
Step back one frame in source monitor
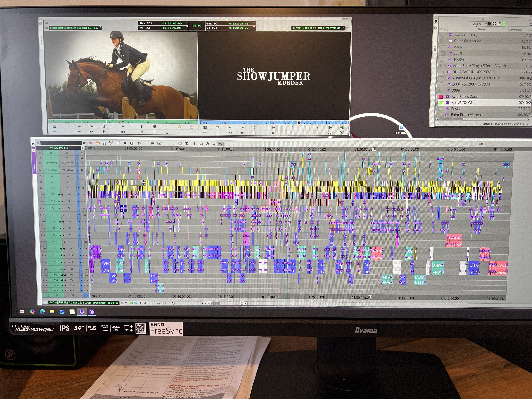(79, 126)
